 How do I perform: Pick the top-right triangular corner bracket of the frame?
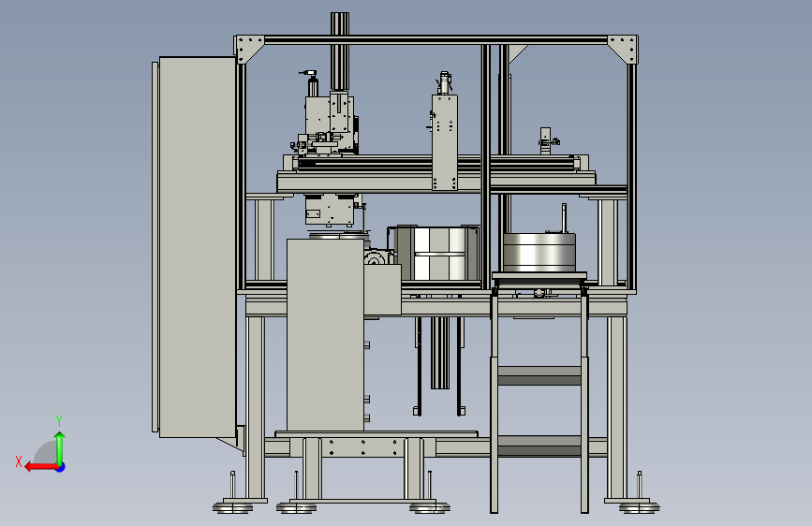coord(624,49)
